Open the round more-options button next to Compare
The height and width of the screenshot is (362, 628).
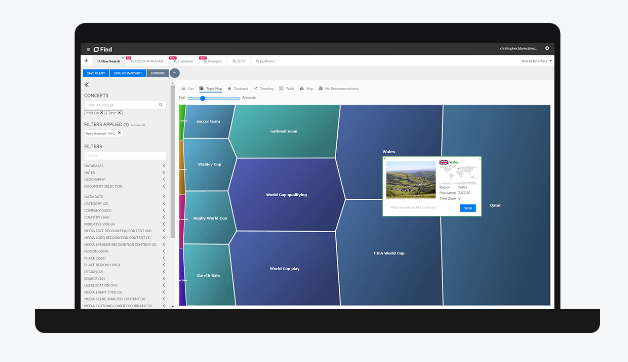(x=175, y=73)
